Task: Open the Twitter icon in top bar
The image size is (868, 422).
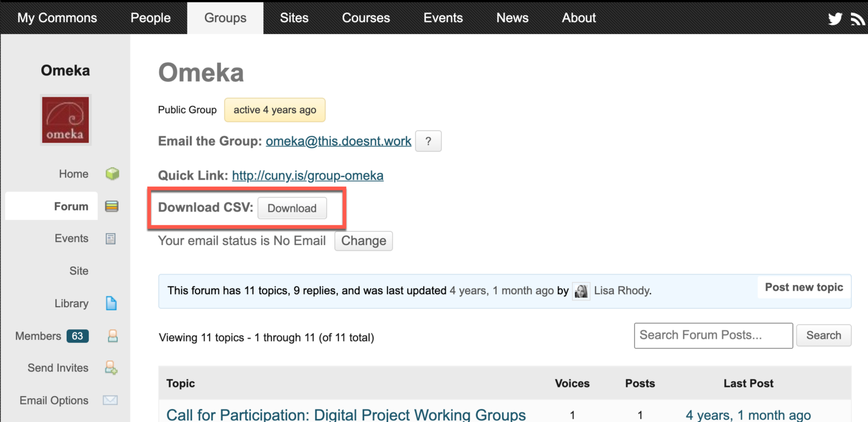Action: pos(835,19)
